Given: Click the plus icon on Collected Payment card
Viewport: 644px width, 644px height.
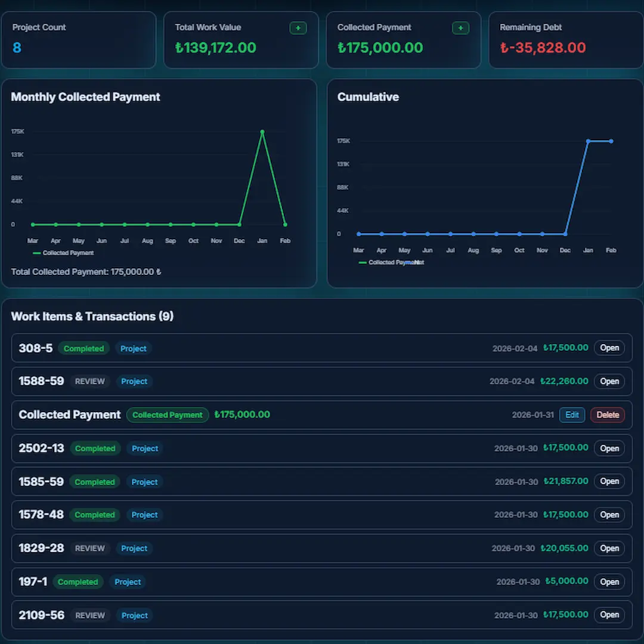Looking at the screenshot, I should [x=460, y=28].
